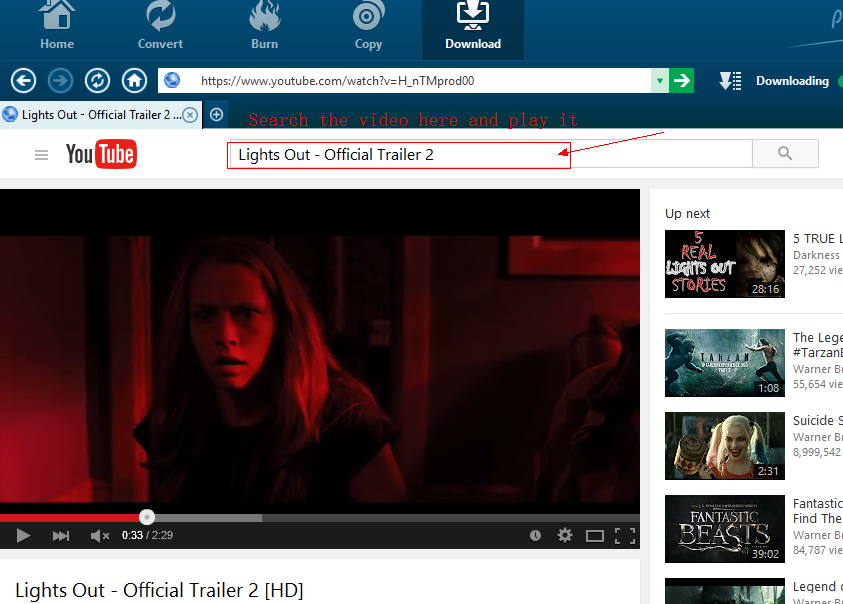The width and height of the screenshot is (843, 604).
Task: Go forward to next page
Action: click(x=60, y=81)
